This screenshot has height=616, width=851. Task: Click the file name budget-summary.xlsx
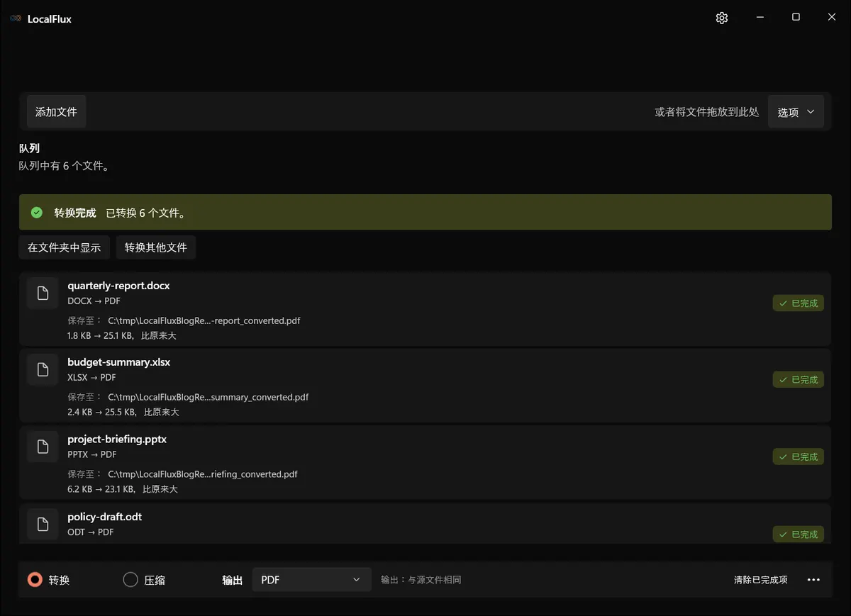click(119, 362)
